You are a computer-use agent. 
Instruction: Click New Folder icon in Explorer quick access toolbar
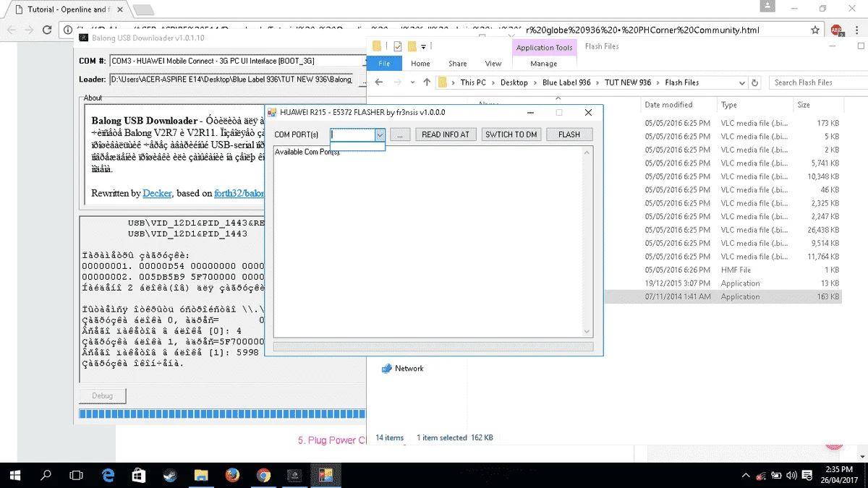[411, 46]
